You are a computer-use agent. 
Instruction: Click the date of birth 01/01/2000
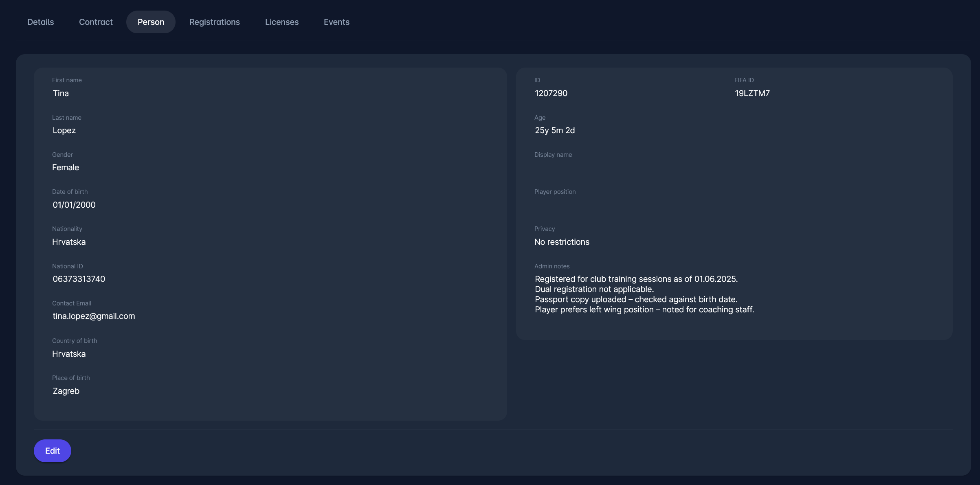[74, 205]
